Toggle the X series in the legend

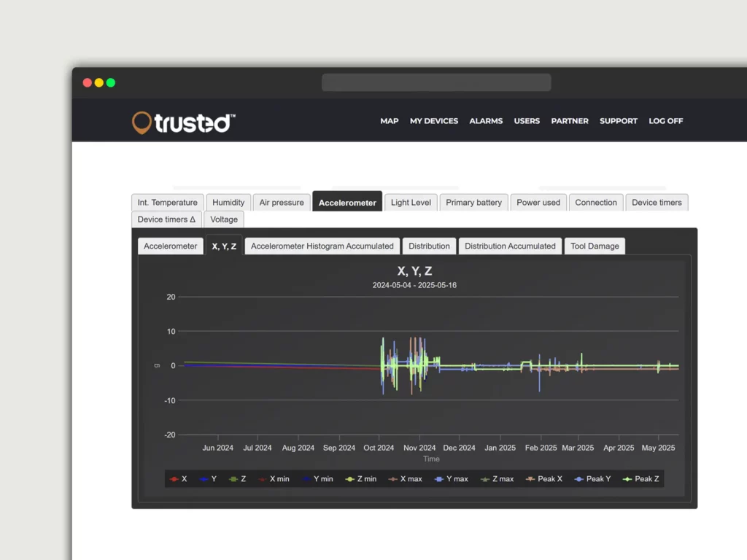179,479
